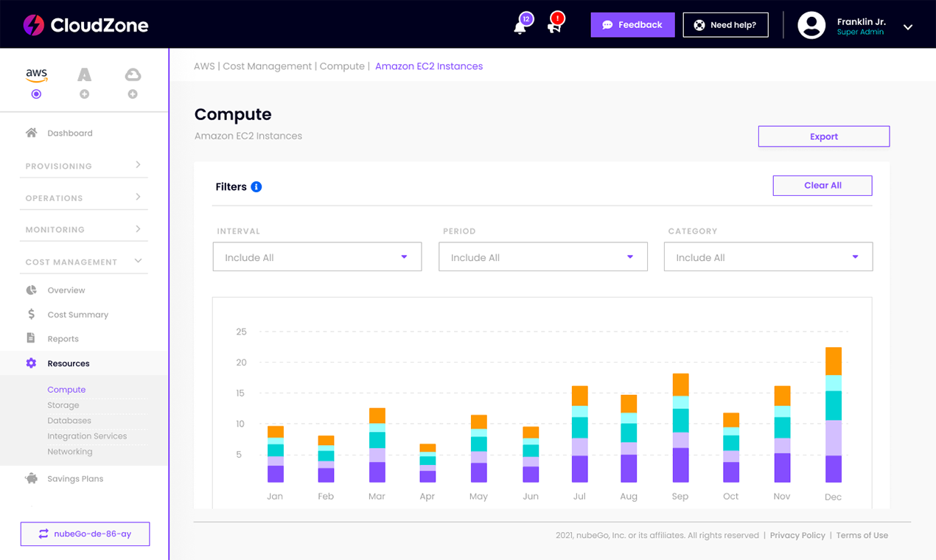Viewport: 936px width, 560px height.
Task: Click Compute in the breadcrumb
Action: tap(342, 66)
